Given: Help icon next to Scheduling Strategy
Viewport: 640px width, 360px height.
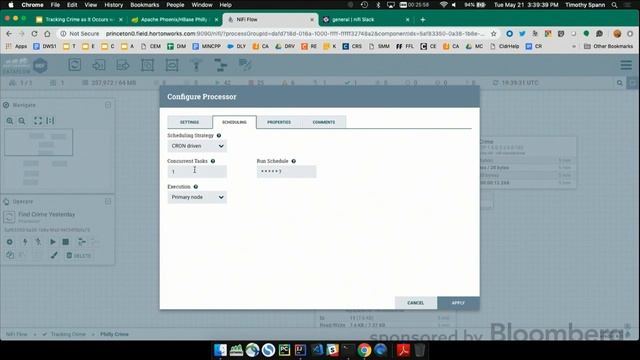Looking at the screenshot, I should coord(219,136).
